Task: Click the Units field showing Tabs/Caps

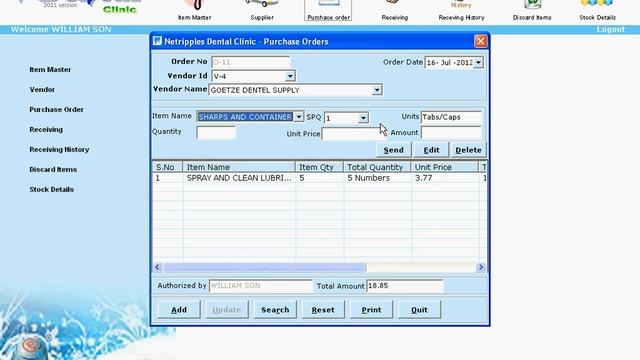Action: [451, 117]
